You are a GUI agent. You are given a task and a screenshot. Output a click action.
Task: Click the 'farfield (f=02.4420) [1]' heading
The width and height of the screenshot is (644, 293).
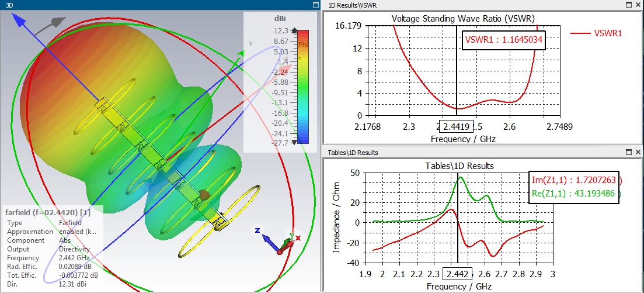(48, 213)
